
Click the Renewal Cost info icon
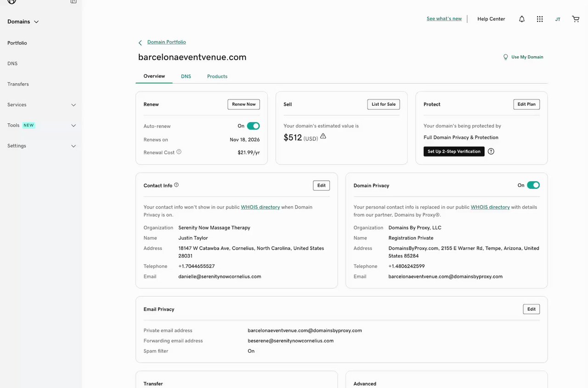click(179, 152)
